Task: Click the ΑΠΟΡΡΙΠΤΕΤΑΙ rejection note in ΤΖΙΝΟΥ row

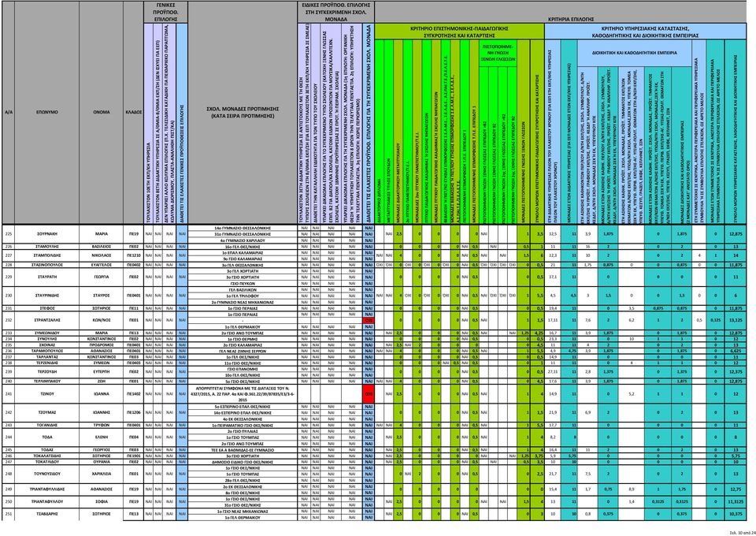Action: (243, 393)
